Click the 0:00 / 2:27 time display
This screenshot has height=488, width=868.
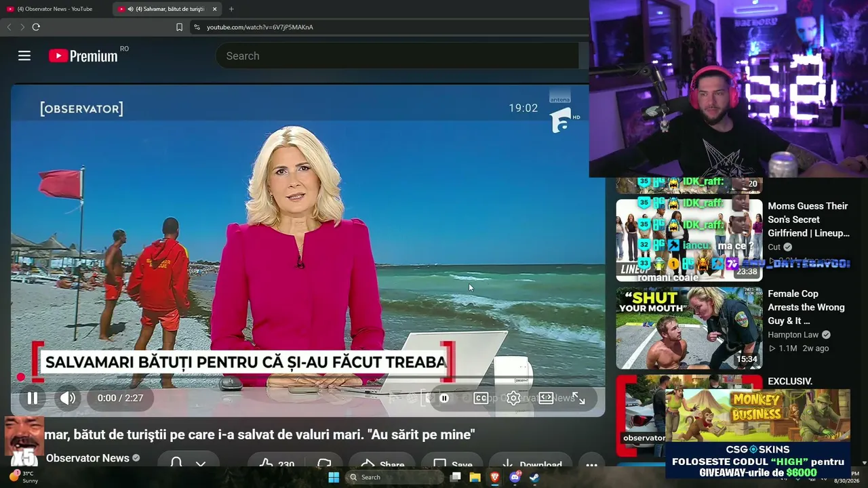click(120, 398)
